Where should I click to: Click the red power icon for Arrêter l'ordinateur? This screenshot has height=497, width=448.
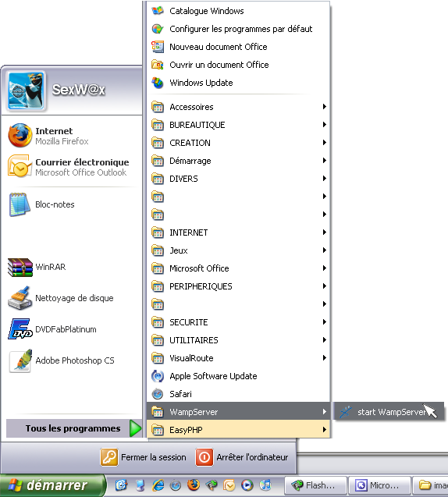(x=204, y=457)
